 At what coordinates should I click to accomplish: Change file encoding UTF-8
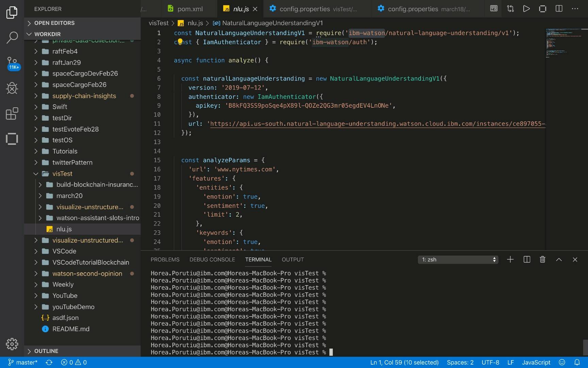click(x=490, y=363)
